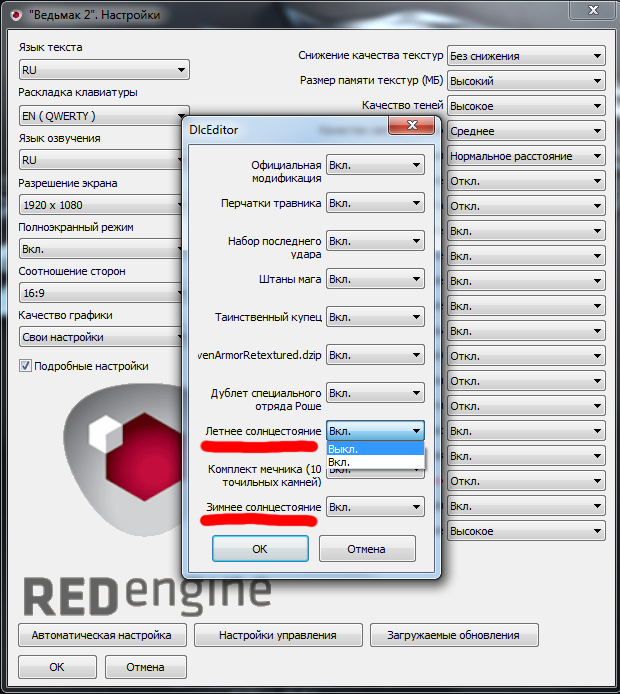Open the Полноэкранный режим dropdown
Screen dimensions: 620x694
[x=101, y=249]
